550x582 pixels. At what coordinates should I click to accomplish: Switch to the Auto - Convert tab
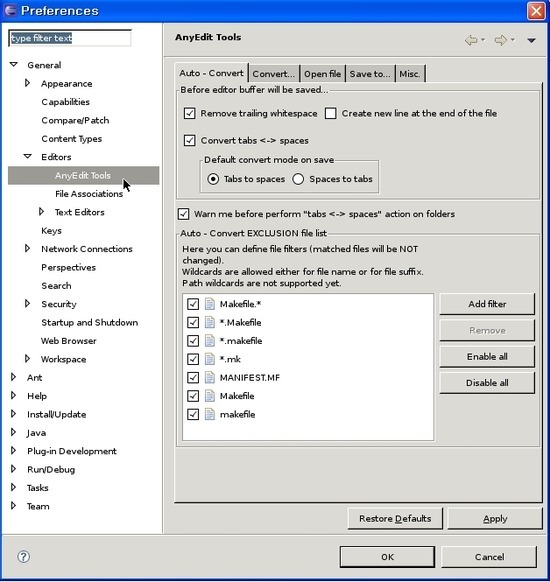tap(211, 73)
